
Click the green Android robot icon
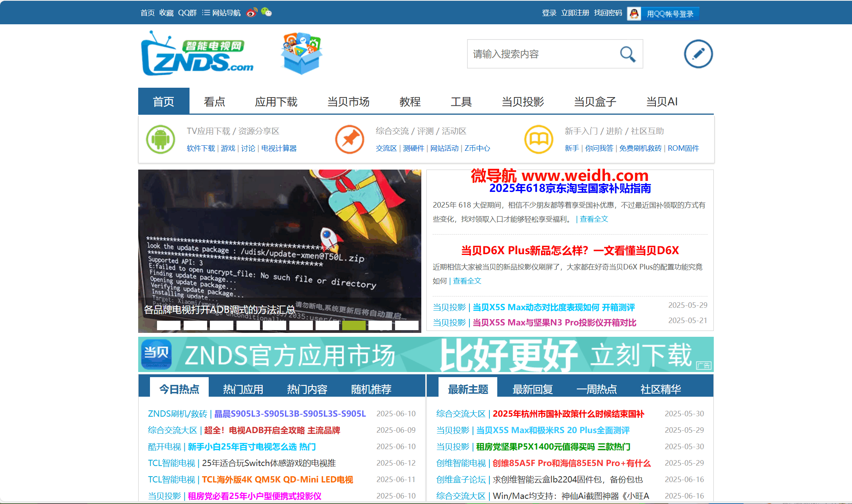[161, 139]
